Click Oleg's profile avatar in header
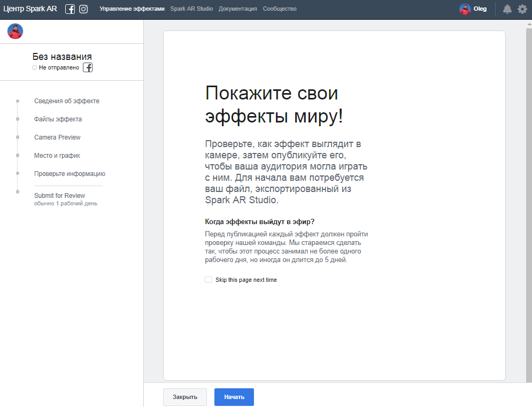 click(x=465, y=9)
